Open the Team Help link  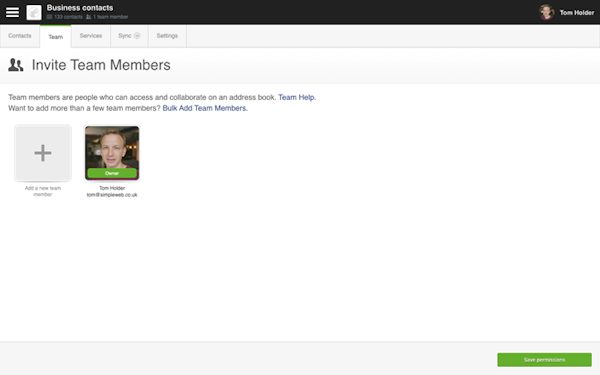pos(297,97)
